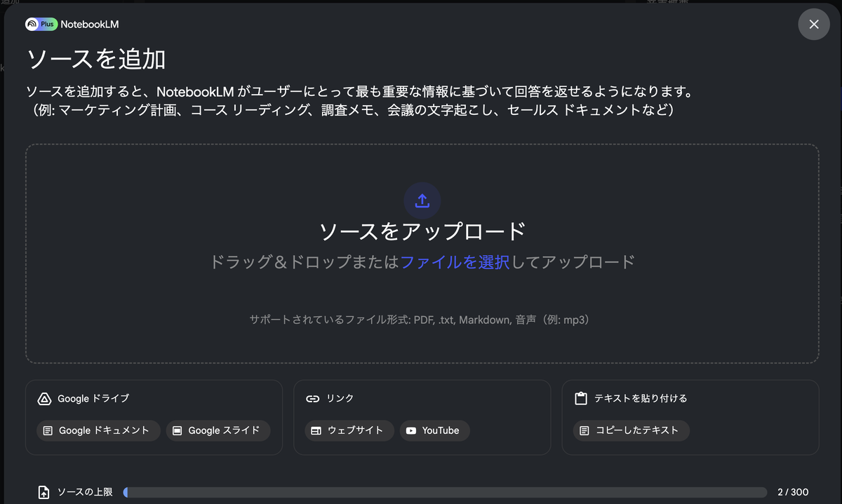Screen dimensions: 842x504
Task: Click the リンク chain icon
Action: [313, 399]
